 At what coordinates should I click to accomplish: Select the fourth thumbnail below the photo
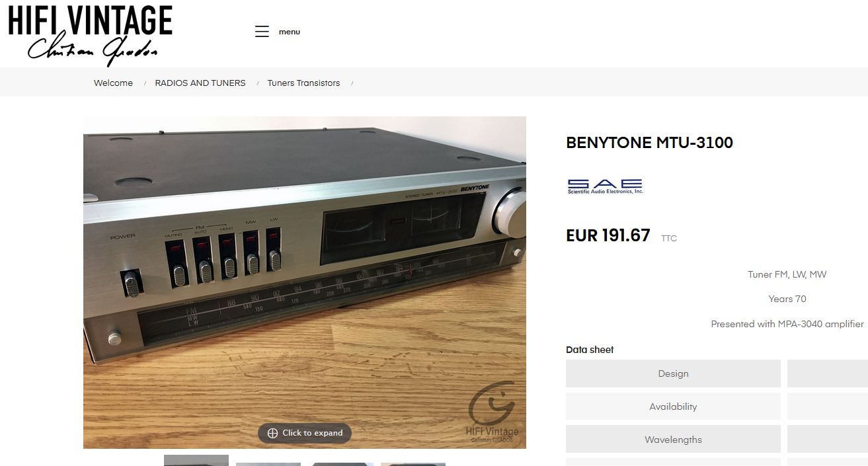pyautogui.click(x=413, y=464)
